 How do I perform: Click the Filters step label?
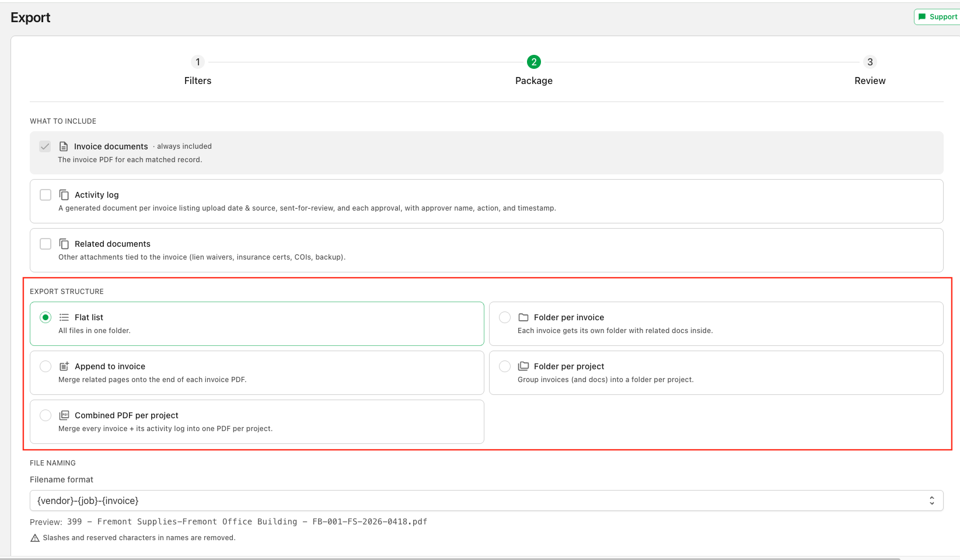198,80
